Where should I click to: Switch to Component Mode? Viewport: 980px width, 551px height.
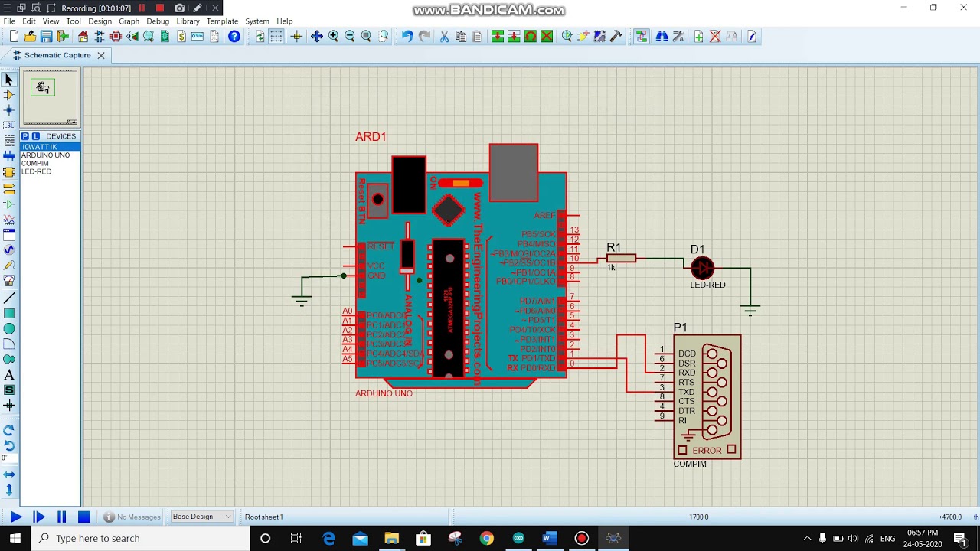(9, 95)
